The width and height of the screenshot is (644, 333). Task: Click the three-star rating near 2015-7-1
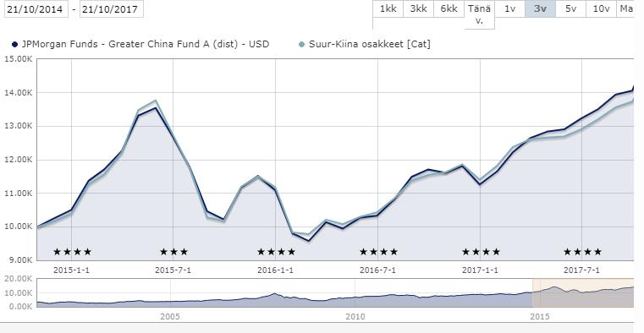pyautogui.click(x=173, y=252)
